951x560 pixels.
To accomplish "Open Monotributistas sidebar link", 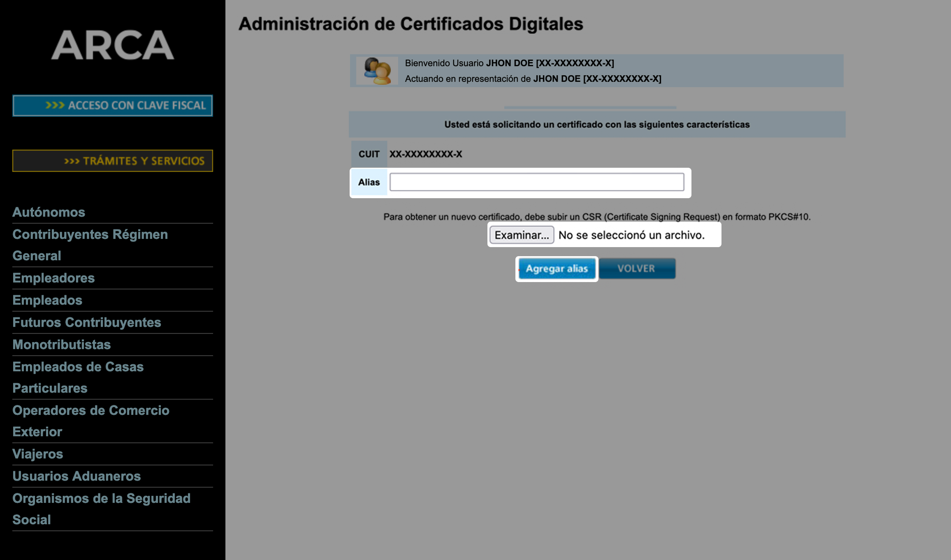I will [x=61, y=345].
